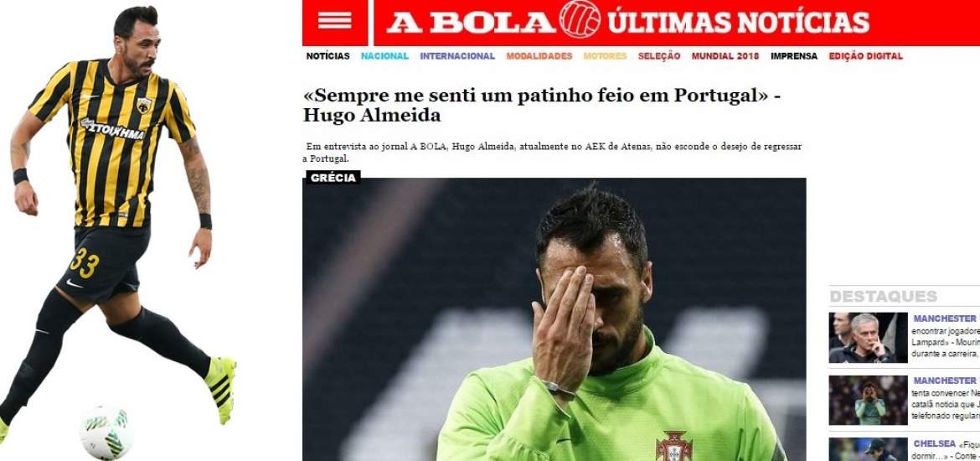Open the Motores section
Image resolution: width=980 pixels, height=461 pixels.
tap(605, 55)
